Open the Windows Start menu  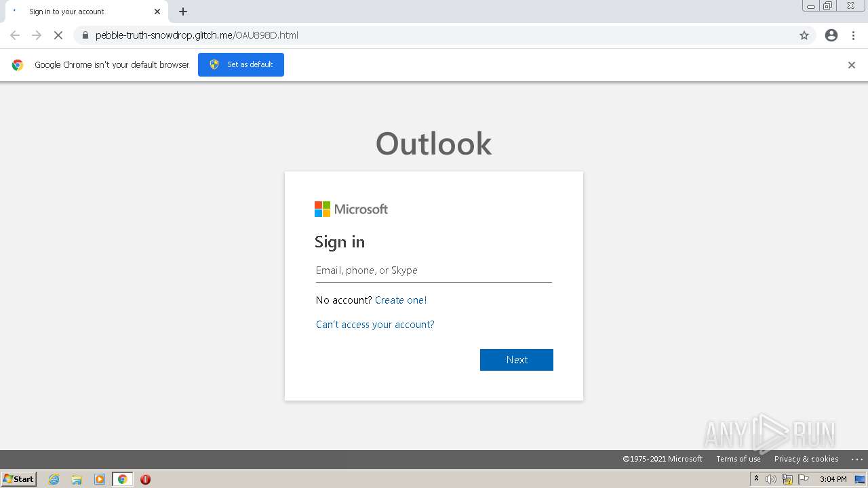point(19,479)
